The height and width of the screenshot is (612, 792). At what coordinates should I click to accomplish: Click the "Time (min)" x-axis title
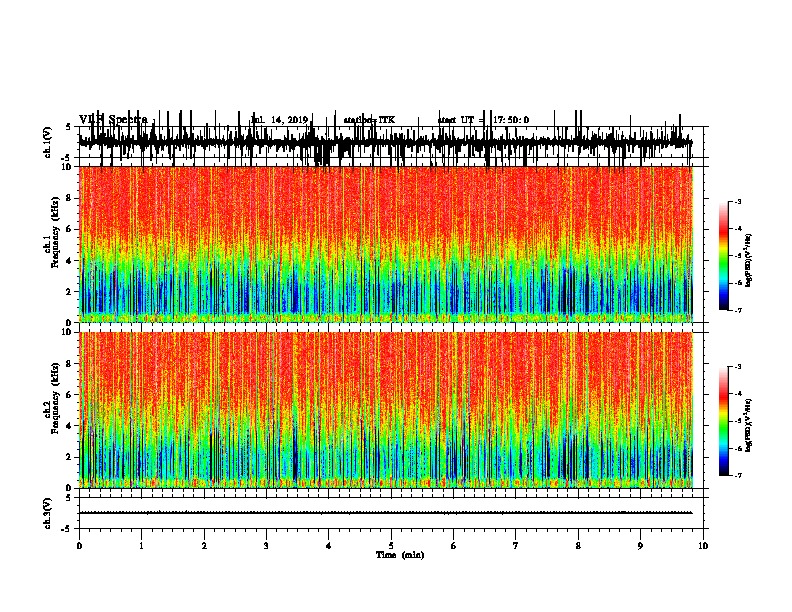(x=400, y=555)
